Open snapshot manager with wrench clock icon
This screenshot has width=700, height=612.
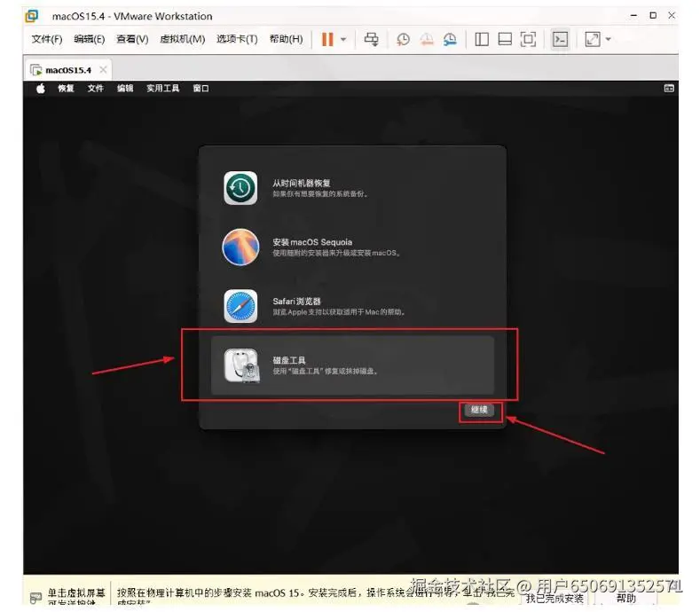pos(450,39)
